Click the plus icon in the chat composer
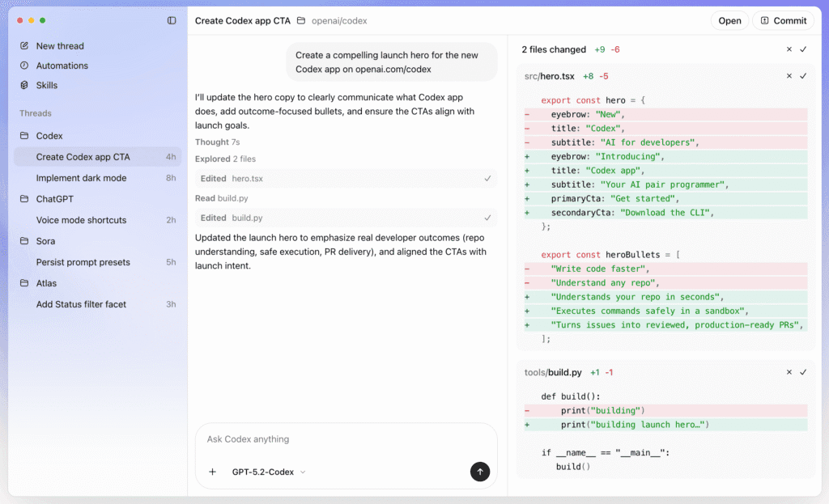 (x=211, y=472)
